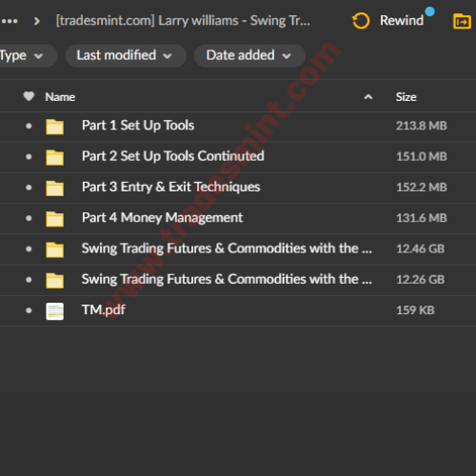
Task: Toggle favourite dot for Part 2 Set Up Tools Continuted
Action: tap(29, 157)
